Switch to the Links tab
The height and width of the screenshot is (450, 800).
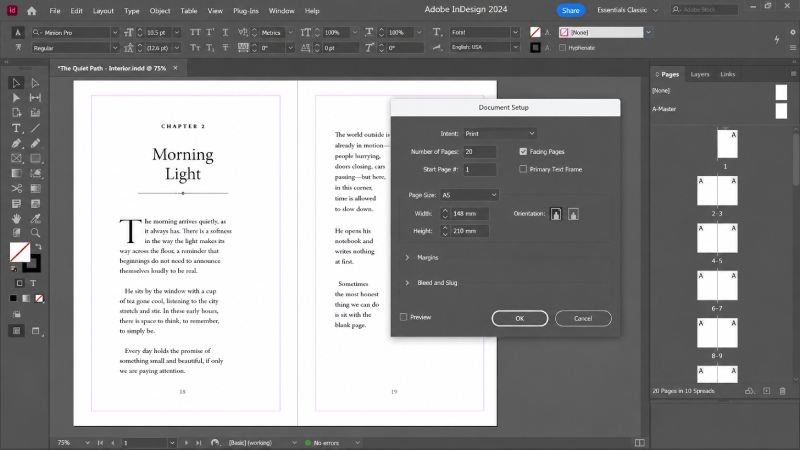(x=728, y=74)
